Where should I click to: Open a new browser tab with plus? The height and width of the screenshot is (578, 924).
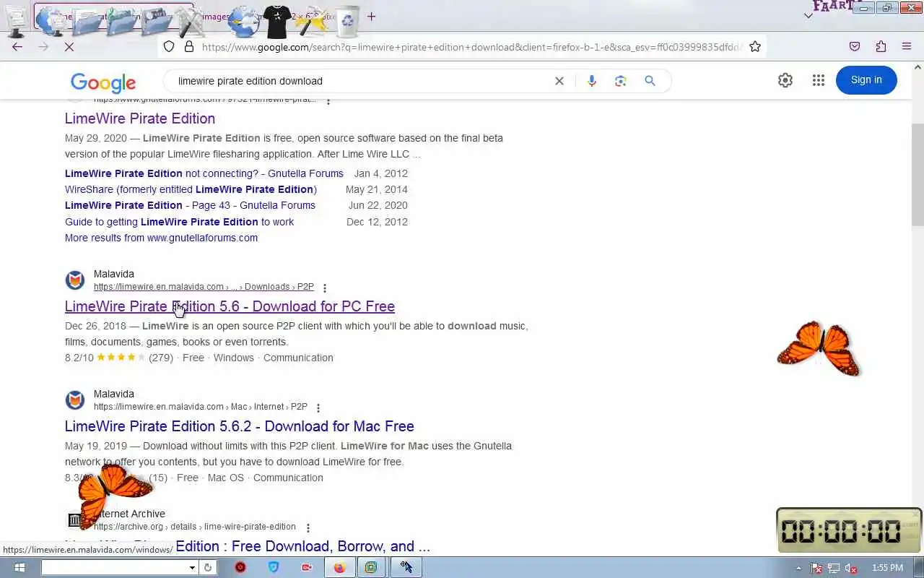(x=372, y=16)
